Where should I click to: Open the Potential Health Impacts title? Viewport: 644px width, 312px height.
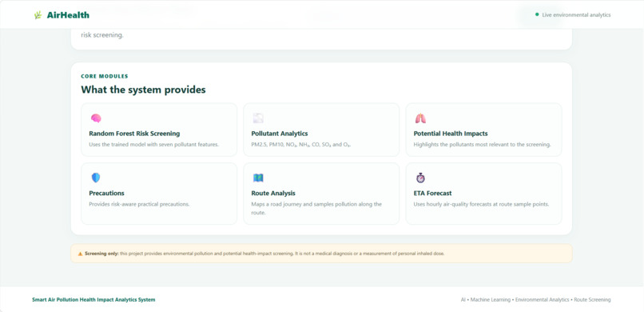point(451,134)
